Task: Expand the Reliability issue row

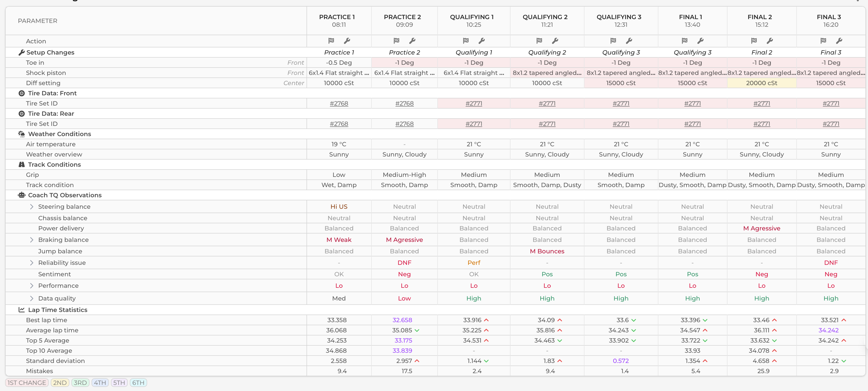Action: click(x=32, y=263)
